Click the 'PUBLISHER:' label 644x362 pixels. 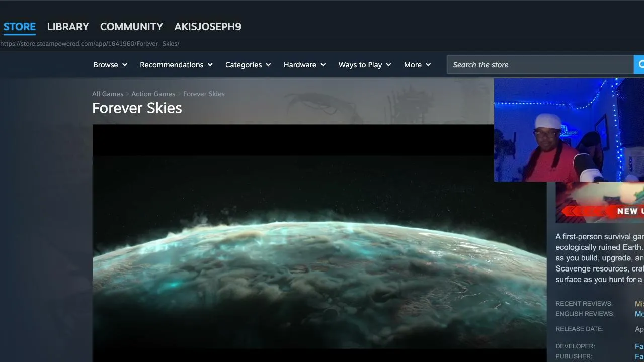click(x=574, y=356)
